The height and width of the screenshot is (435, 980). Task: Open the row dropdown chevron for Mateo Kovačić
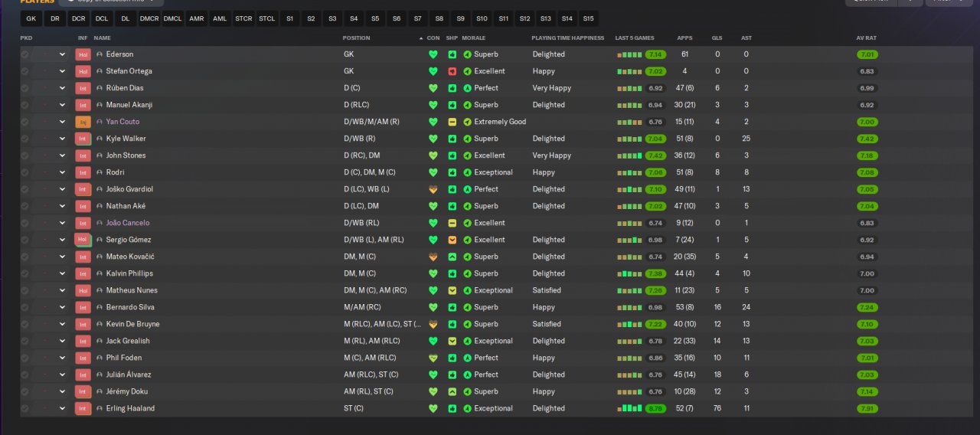pyautogui.click(x=62, y=257)
